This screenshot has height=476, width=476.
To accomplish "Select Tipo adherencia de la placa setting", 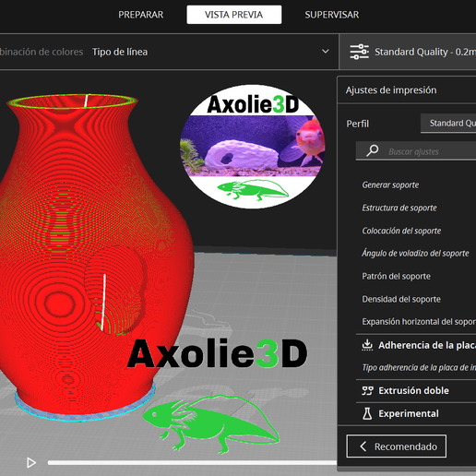I will pos(419,367).
